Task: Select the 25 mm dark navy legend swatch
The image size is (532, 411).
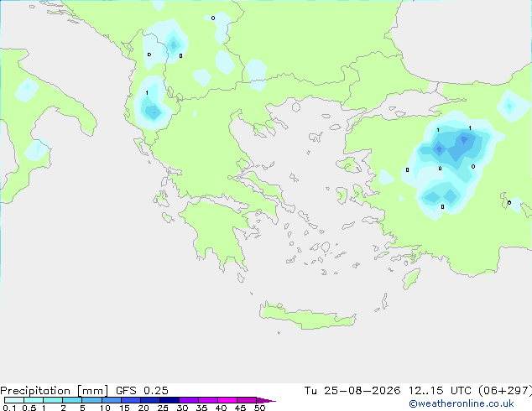Action: click(170, 400)
